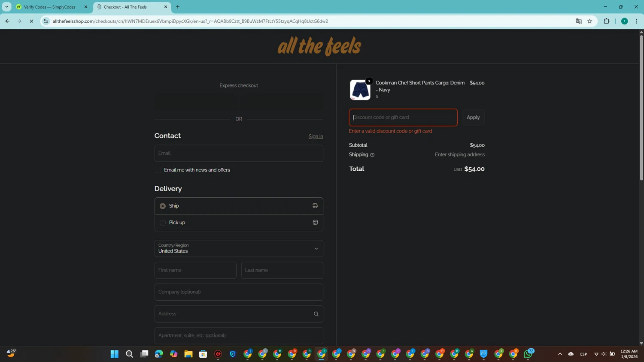The height and width of the screenshot is (362, 644).
Task: Open WhatsApp from the taskbar
Action: [528, 354]
